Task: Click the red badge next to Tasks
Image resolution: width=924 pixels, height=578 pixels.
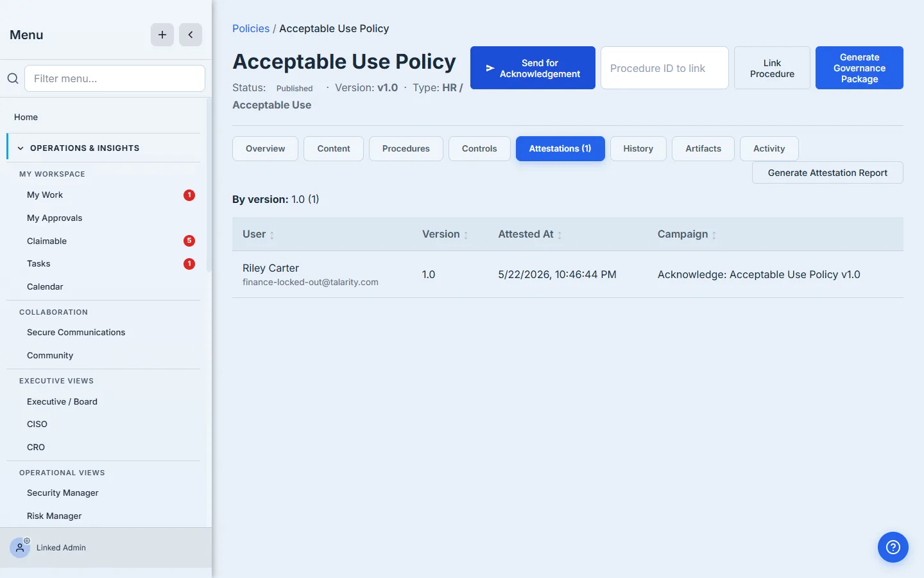Action: [189, 264]
